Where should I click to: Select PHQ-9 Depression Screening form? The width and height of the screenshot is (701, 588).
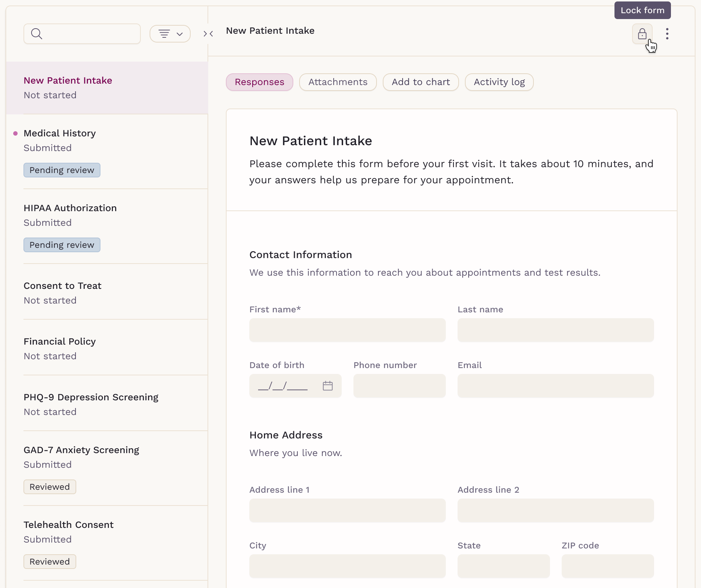[x=107, y=403]
